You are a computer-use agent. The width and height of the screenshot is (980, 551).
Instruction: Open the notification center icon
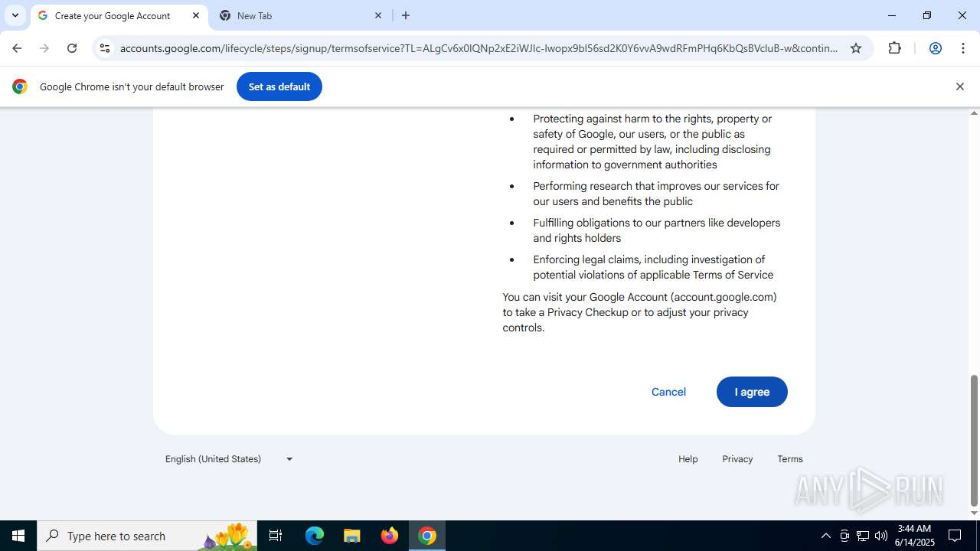955,536
